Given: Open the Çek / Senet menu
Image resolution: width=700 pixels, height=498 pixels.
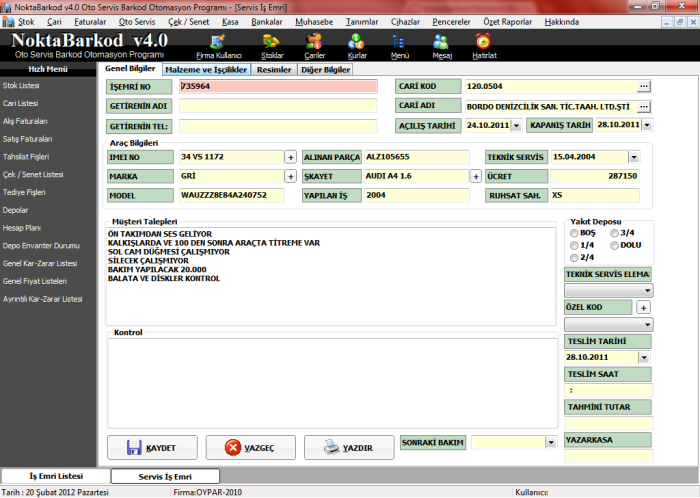Looking at the screenshot, I should coord(188,22).
